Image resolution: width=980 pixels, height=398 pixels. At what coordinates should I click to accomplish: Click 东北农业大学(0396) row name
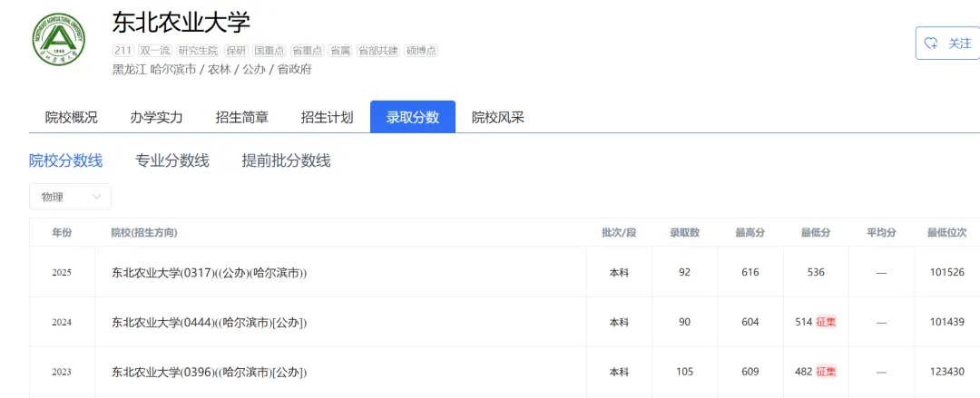pos(210,372)
